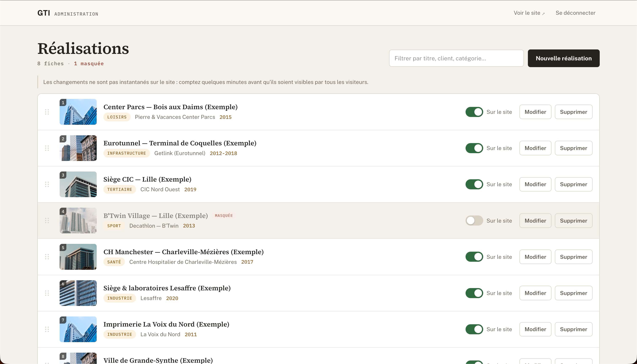This screenshot has height=364, width=637.
Task: Select 'Siège & laboratoires Lesaffre (Exemple)' title
Action: [167, 288]
